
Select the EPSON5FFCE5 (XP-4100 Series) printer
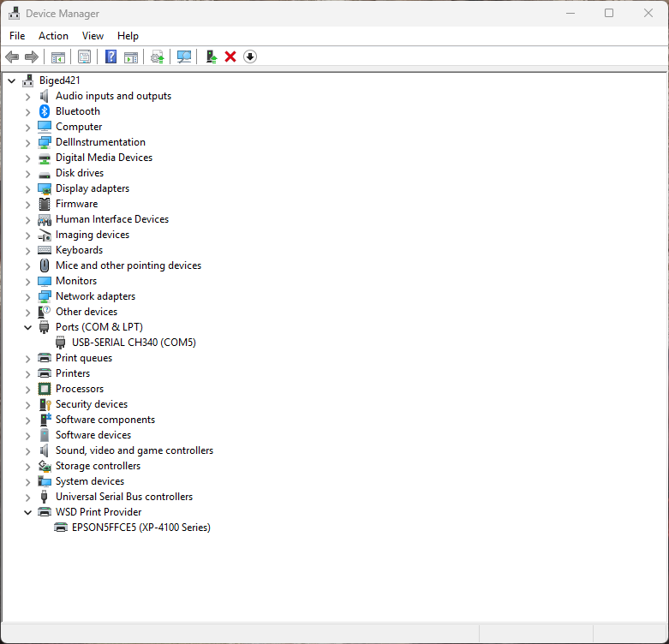click(x=140, y=528)
